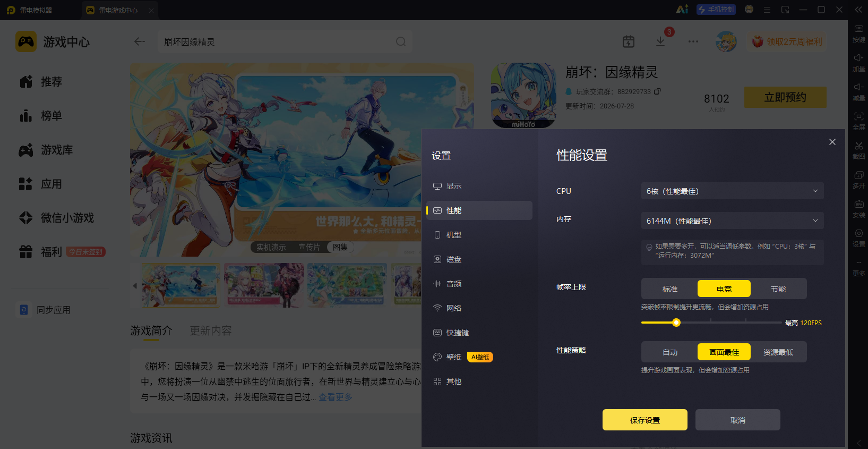Copy the player group number 882929733
Screen dimensions: 868x449
click(x=657, y=91)
